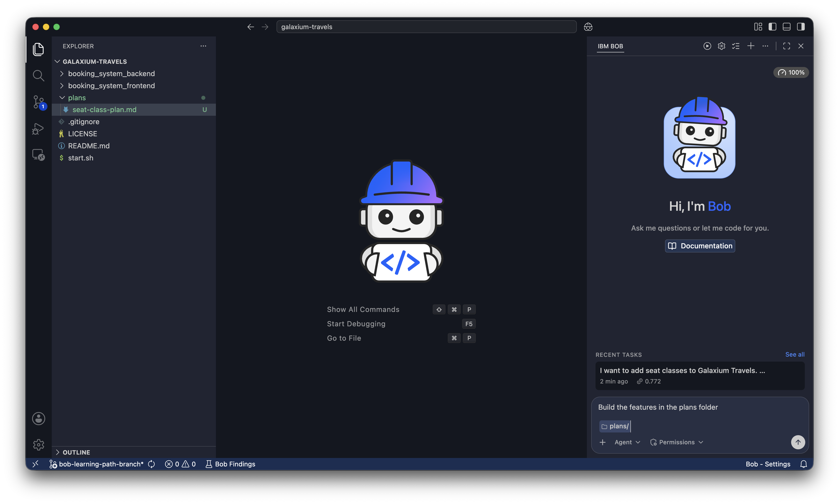Open the Accounts menu icon
This screenshot has height=504, width=839.
coord(38,418)
